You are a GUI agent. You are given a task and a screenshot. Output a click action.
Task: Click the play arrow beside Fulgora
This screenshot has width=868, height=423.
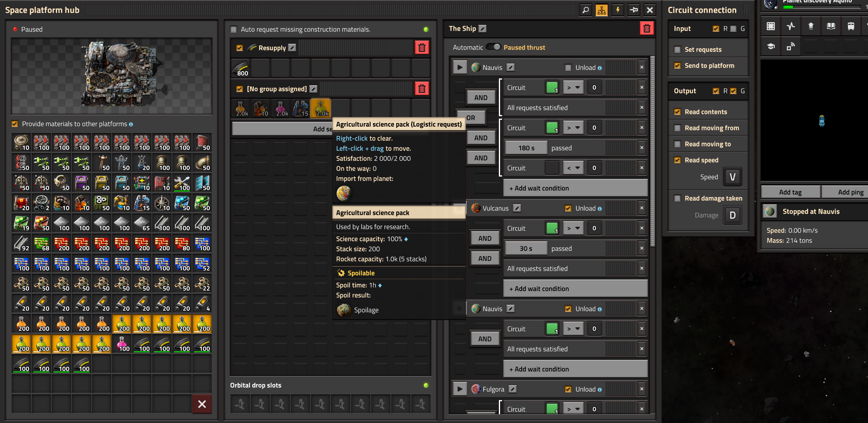460,389
